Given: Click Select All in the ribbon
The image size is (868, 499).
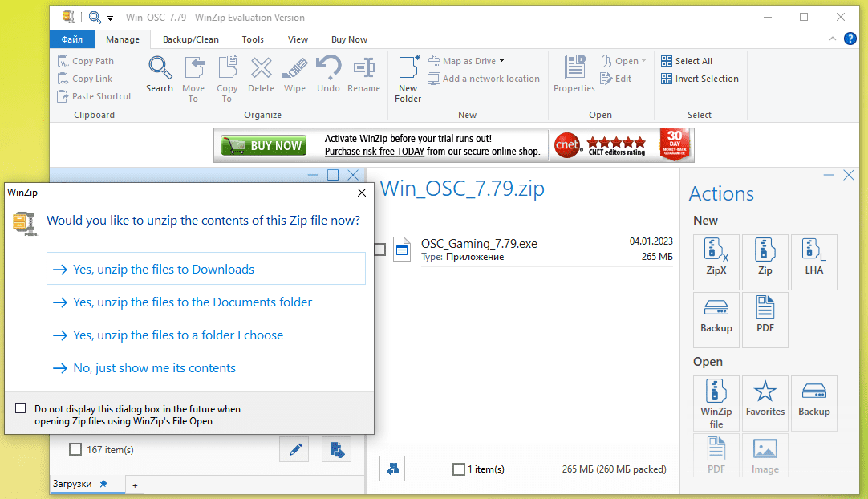Looking at the screenshot, I should 687,61.
